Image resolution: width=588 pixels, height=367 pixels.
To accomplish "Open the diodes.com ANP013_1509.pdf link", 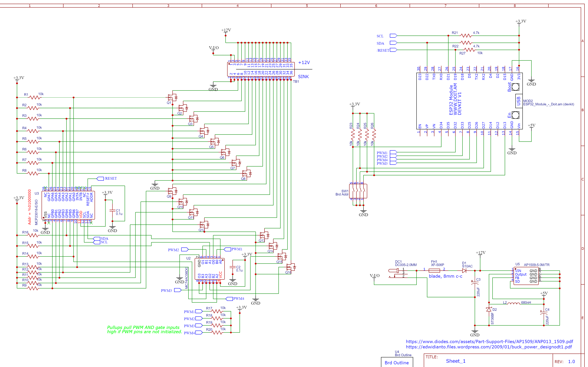I will click(489, 342).
